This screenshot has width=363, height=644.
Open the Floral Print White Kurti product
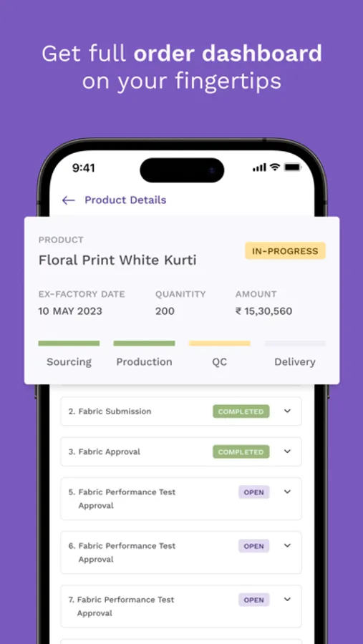(117, 260)
